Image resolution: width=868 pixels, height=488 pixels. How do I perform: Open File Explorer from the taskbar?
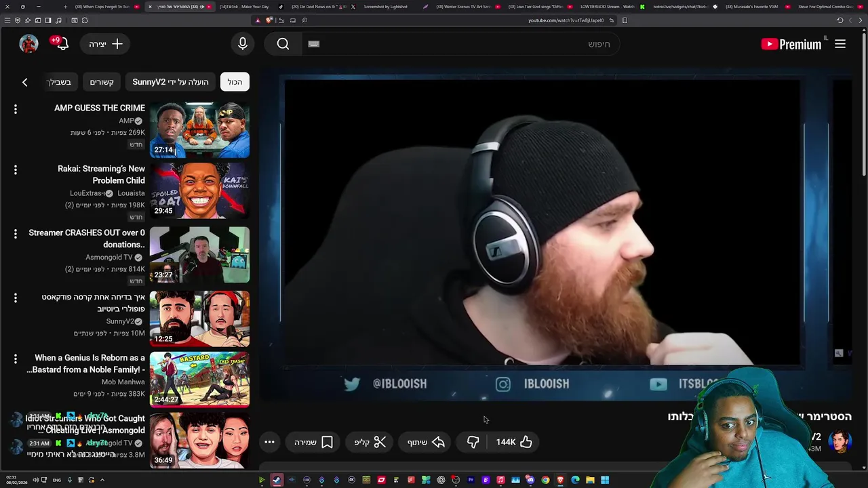click(x=590, y=480)
